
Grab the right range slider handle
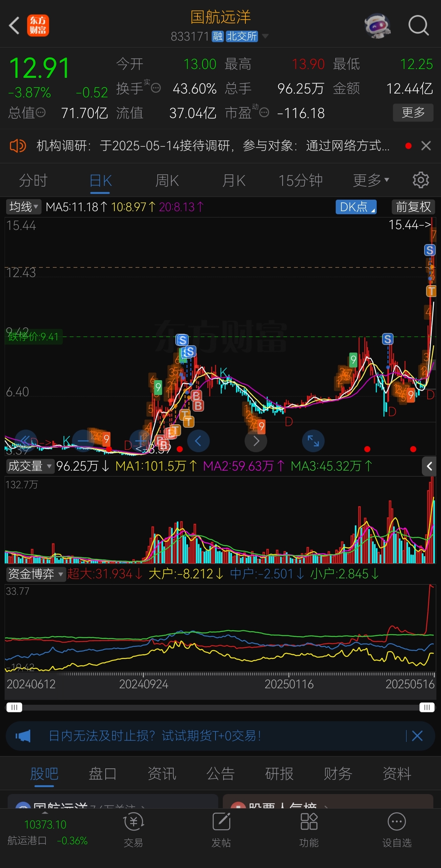427,707
